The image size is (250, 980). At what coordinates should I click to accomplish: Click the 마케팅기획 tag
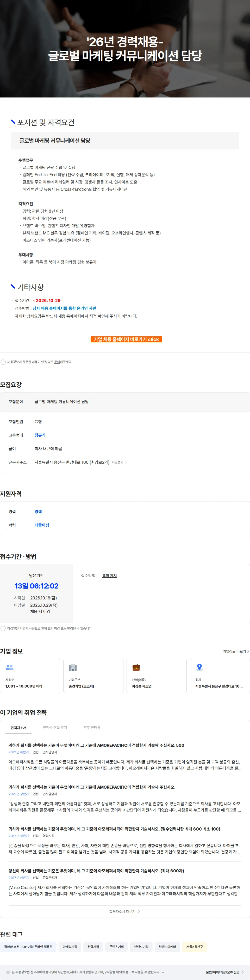click(x=70, y=946)
